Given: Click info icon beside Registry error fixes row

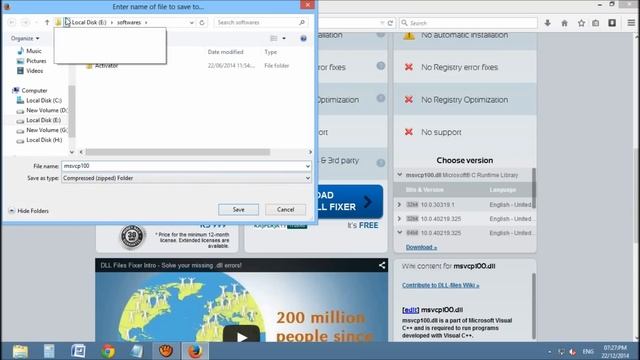Looking at the screenshot, I should (380, 66).
